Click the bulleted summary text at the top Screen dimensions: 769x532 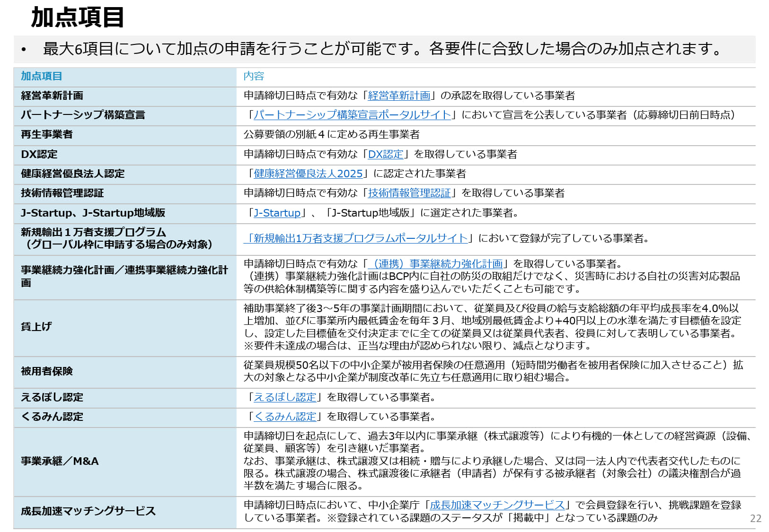click(379, 47)
